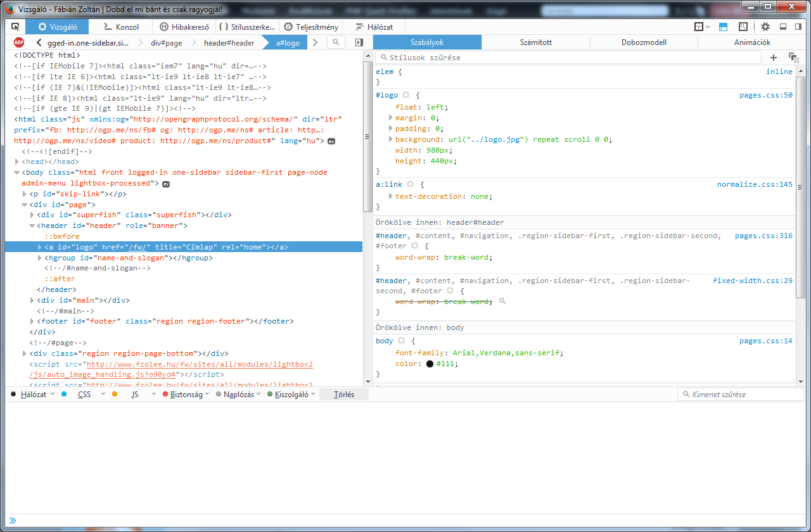Click the console prompt chevron icon
811x532 pixels.
point(13,521)
